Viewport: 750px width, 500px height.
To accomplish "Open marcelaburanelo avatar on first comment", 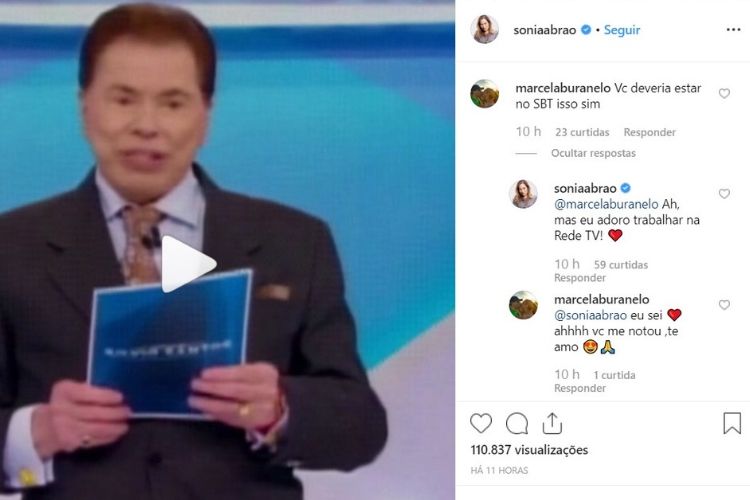I will point(485,94).
